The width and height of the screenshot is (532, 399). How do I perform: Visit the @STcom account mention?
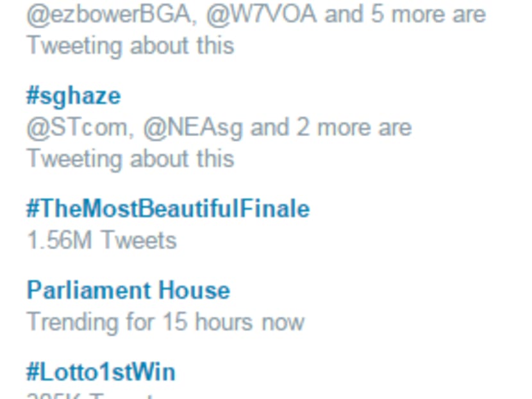(x=78, y=128)
